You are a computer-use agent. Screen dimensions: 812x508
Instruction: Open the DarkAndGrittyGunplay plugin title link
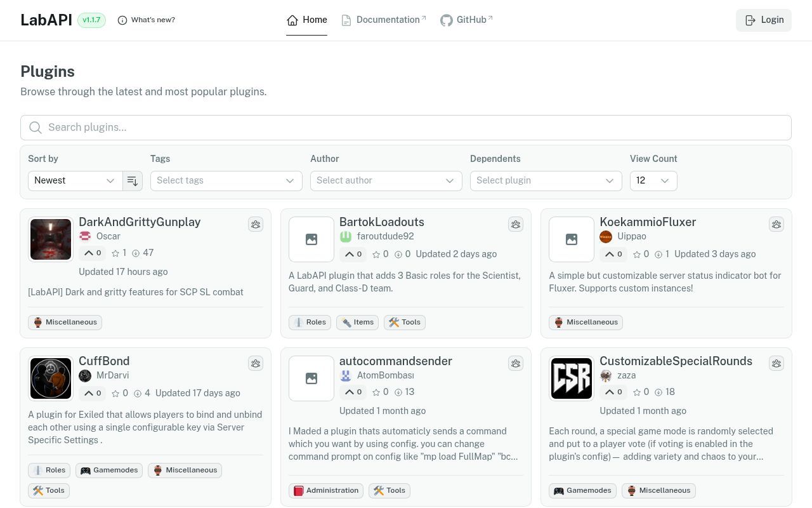click(x=140, y=222)
